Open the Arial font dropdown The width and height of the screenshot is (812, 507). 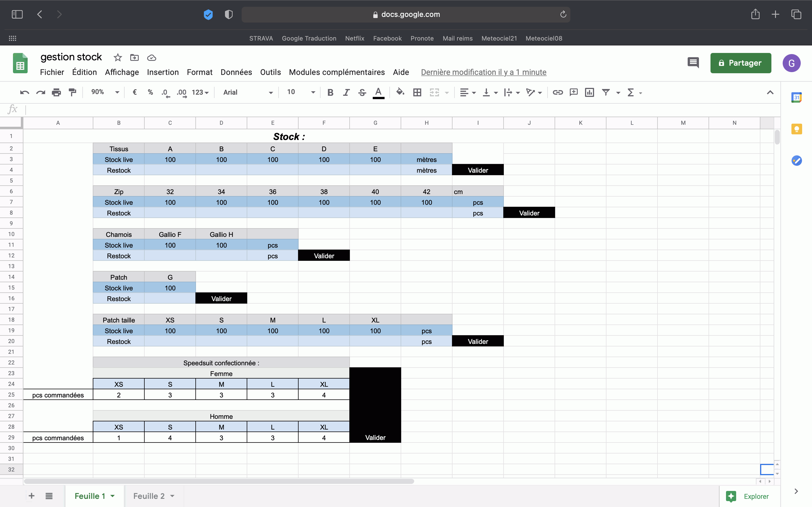click(x=248, y=92)
